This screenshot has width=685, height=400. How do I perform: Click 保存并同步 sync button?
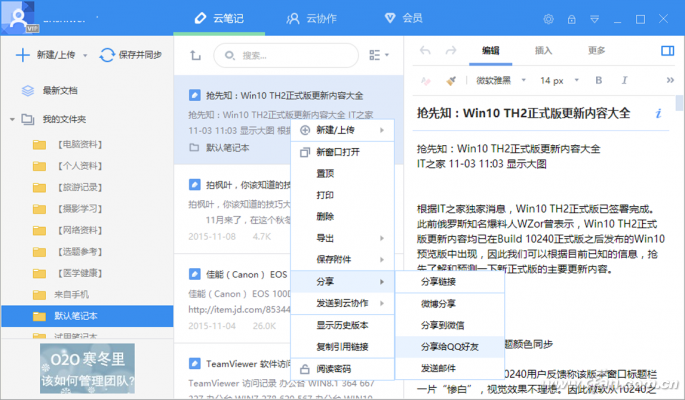(130, 55)
